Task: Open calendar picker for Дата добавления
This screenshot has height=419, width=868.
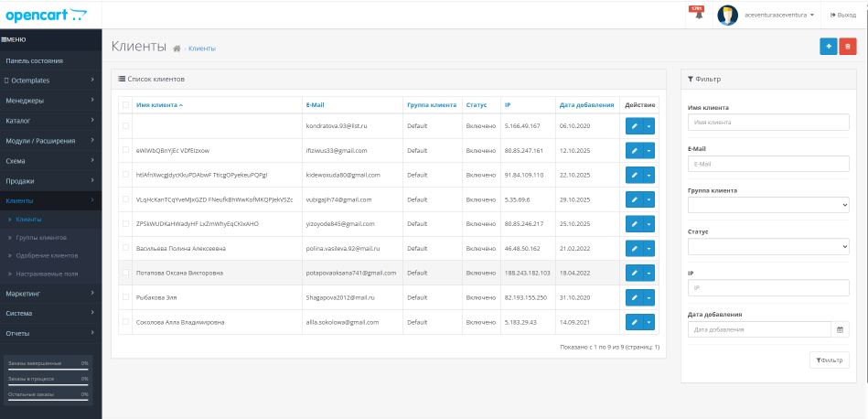Action: pyautogui.click(x=840, y=329)
